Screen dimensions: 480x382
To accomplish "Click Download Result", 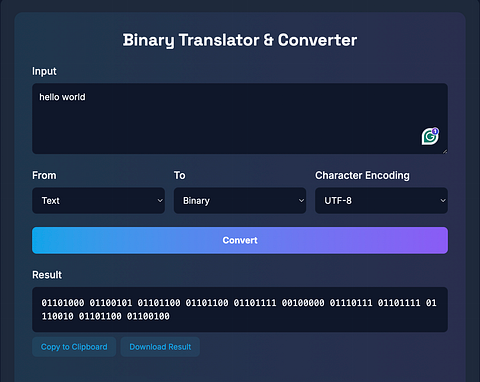I will coord(160,347).
